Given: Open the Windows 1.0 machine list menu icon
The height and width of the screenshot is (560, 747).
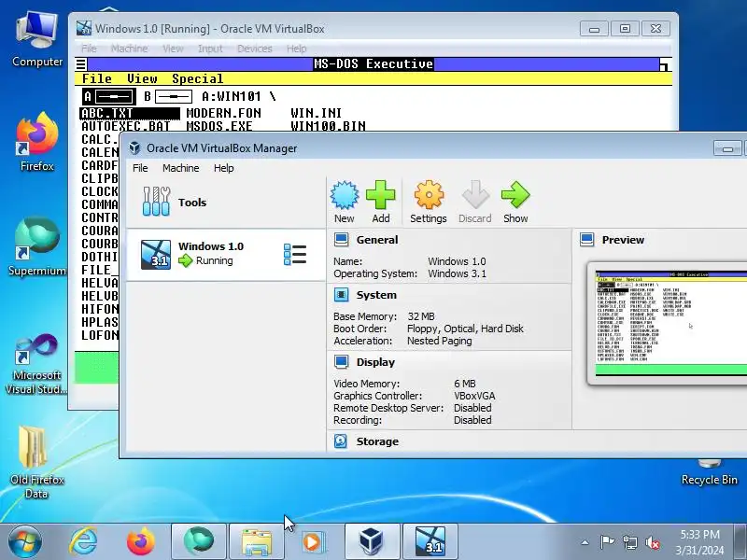Looking at the screenshot, I should click(295, 254).
